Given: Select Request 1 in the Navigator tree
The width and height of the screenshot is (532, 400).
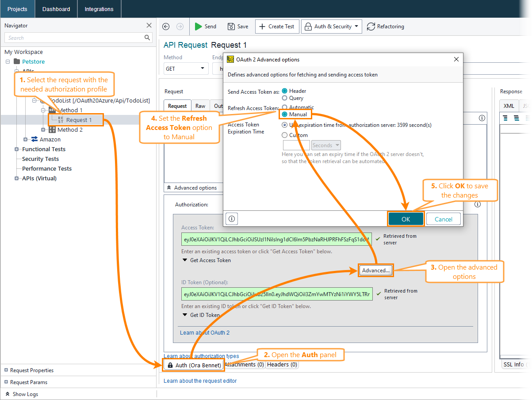Looking at the screenshot, I should (x=79, y=120).
